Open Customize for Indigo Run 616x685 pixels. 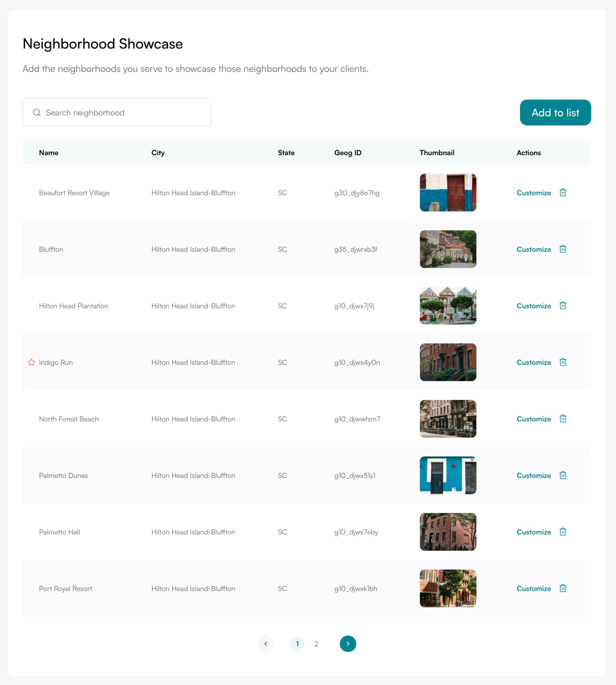pyautogui.click(x=534, y=363)
